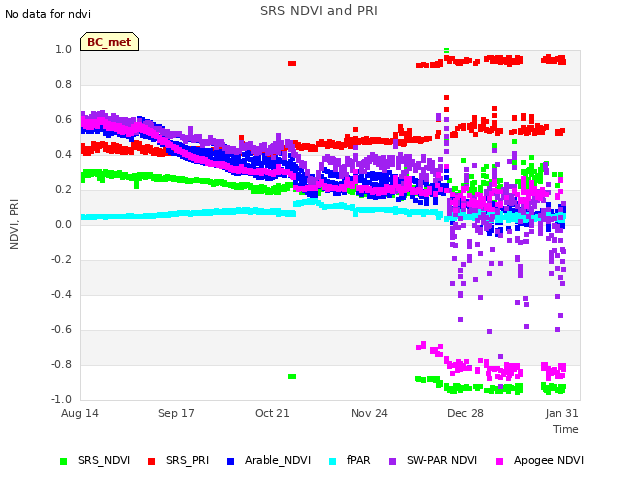Click the Time x-axis label
Screen dimensions: 640x480
pos(566,429)
